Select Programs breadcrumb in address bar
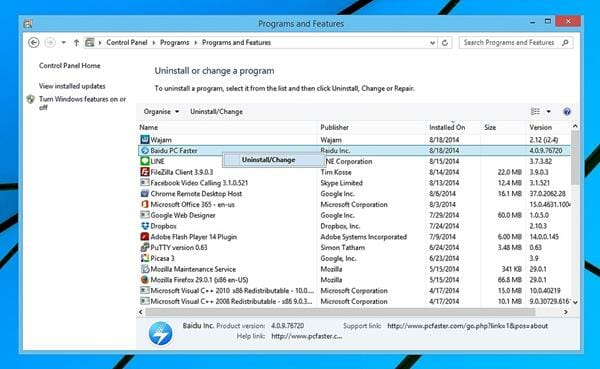The width and height of the screenshot is (600, 369). 174,42
